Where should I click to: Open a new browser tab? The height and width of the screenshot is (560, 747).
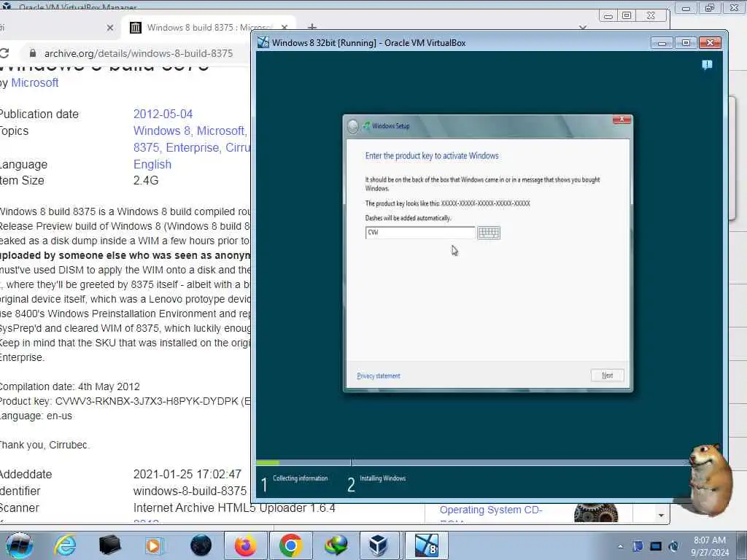(312, 27)
